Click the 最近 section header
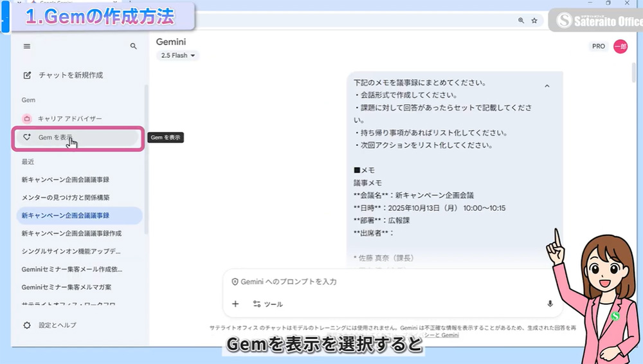643x364 pixels. (x=28, y=161)
